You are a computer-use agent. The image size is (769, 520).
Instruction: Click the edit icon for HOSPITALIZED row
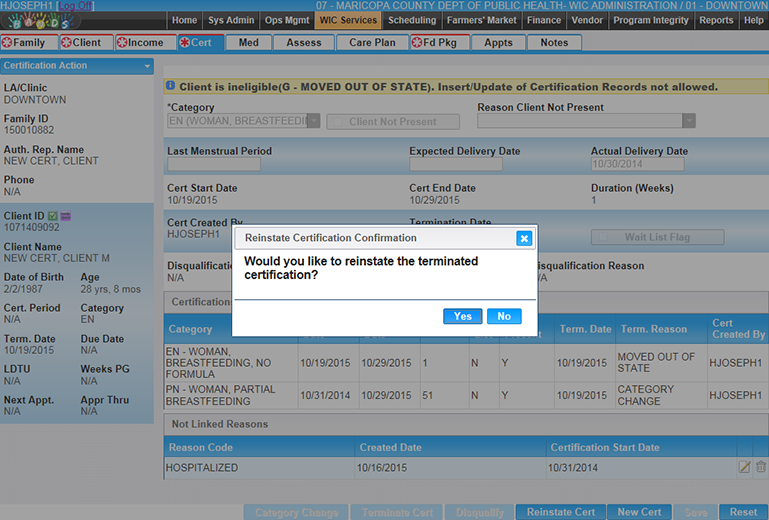[744, 467]
